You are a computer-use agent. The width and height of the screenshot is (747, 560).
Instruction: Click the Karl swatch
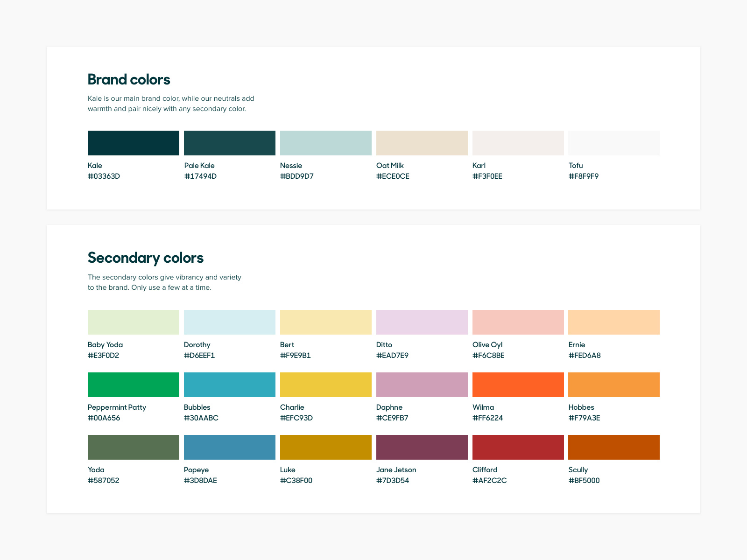coord(518,143)
